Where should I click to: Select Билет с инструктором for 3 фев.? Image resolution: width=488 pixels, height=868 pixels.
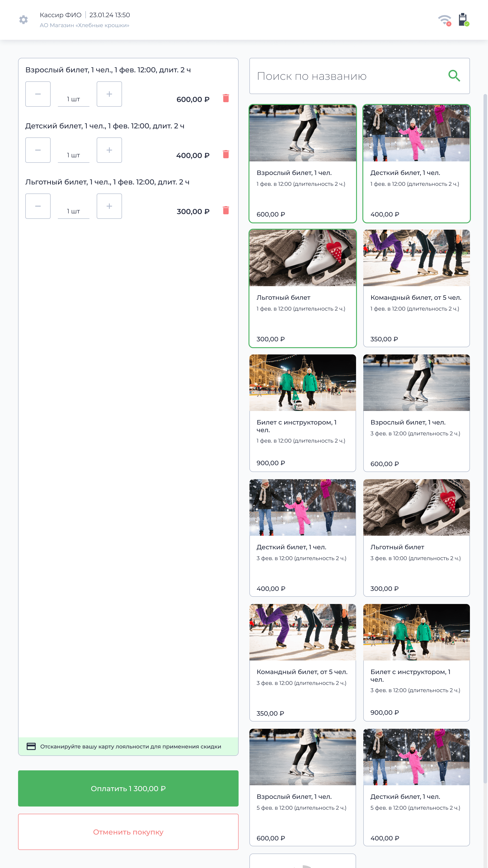point(416,663)
